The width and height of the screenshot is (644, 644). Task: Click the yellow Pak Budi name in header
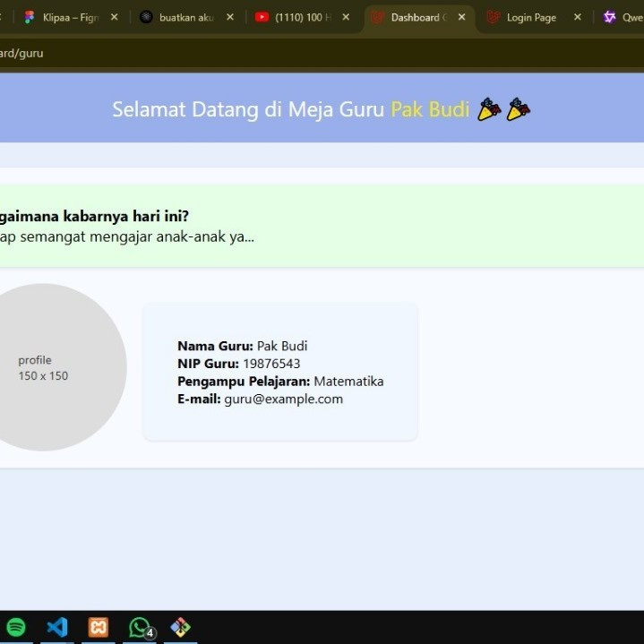430,109
